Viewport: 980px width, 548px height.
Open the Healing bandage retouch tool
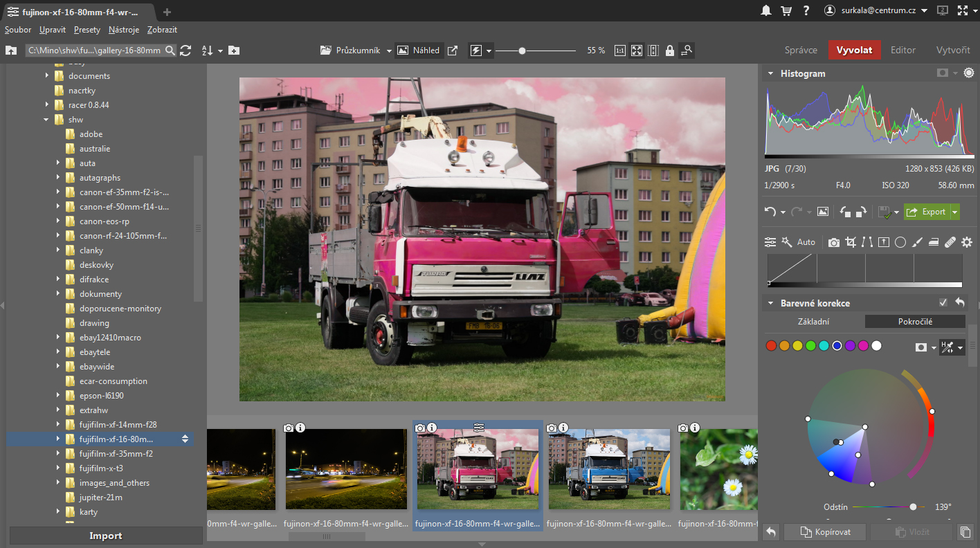[x=950, y=242]
